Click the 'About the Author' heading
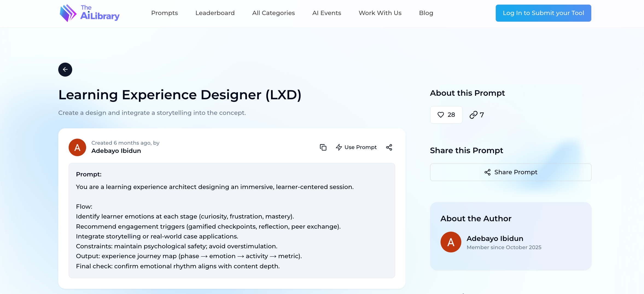Image resolution: width=644 pixels, height=294 pixels. click(x=476, y=219)
